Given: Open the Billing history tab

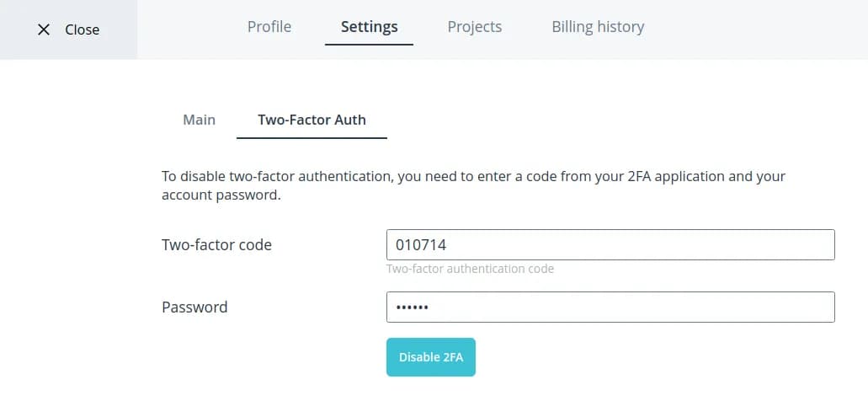Looking at the screenshot, I should point(598,27).
